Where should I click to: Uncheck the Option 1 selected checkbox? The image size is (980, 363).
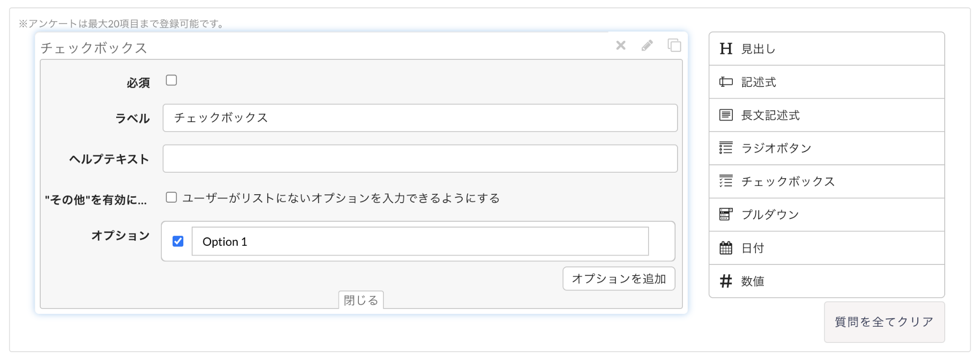[178, 241]
